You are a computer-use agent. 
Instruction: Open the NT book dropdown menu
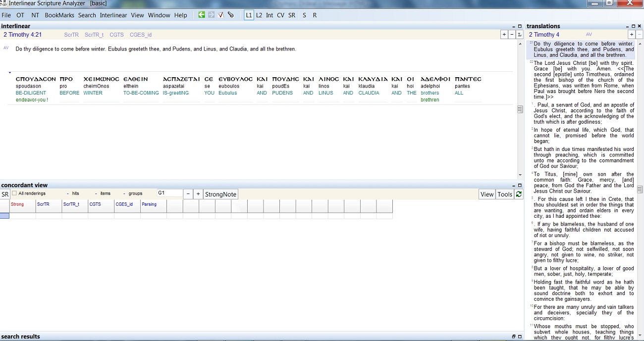(x=35, y=15)
